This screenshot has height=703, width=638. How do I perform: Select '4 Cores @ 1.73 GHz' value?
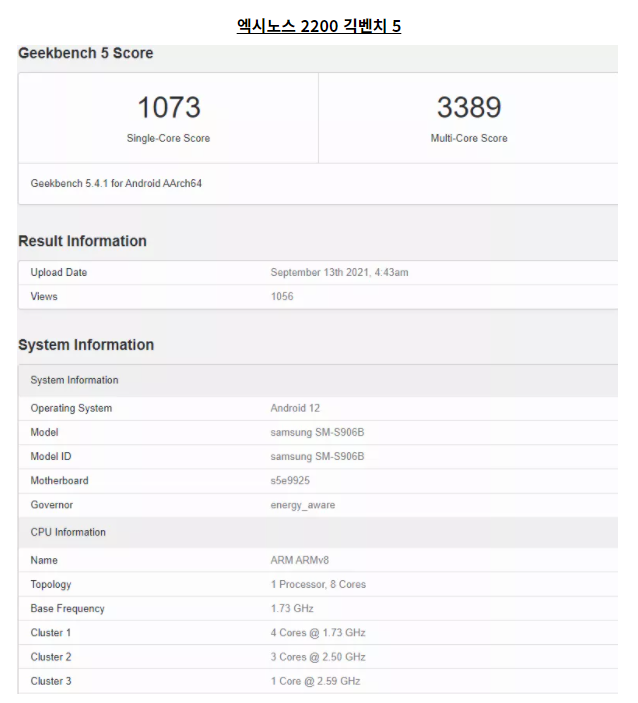tap(318, 633)
